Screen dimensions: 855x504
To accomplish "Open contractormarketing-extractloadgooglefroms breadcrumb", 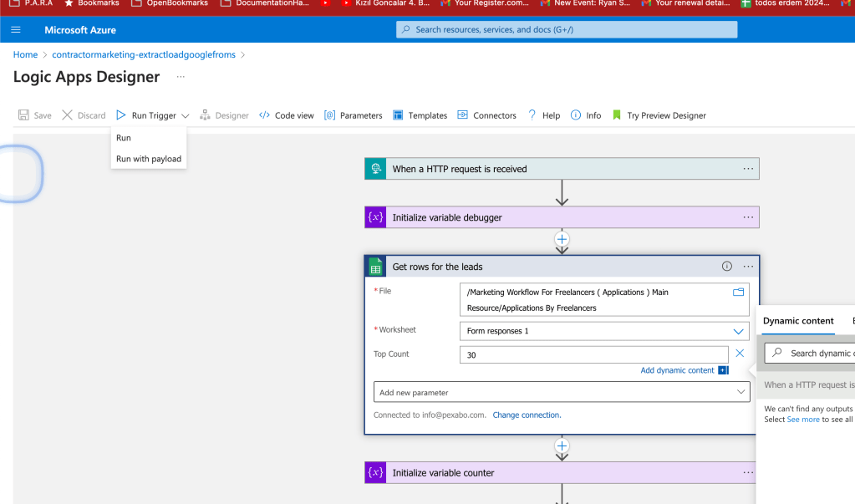I will (x=144, y=54).
